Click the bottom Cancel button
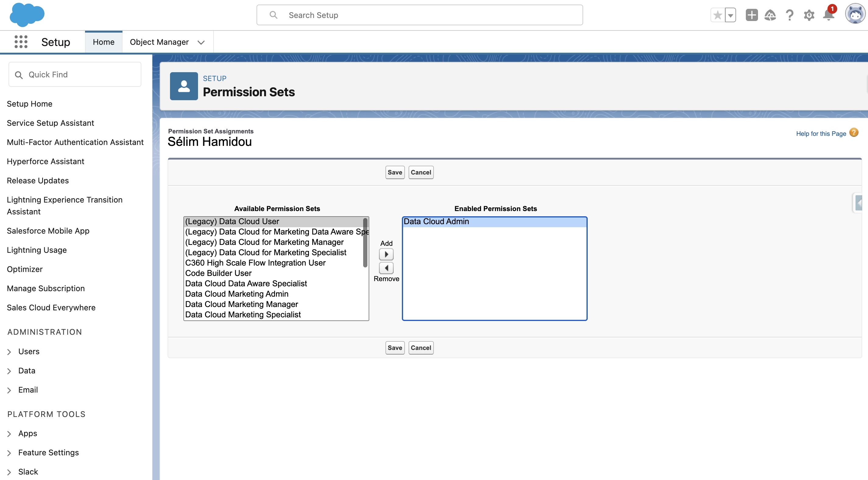 click(x=421, y=348)
